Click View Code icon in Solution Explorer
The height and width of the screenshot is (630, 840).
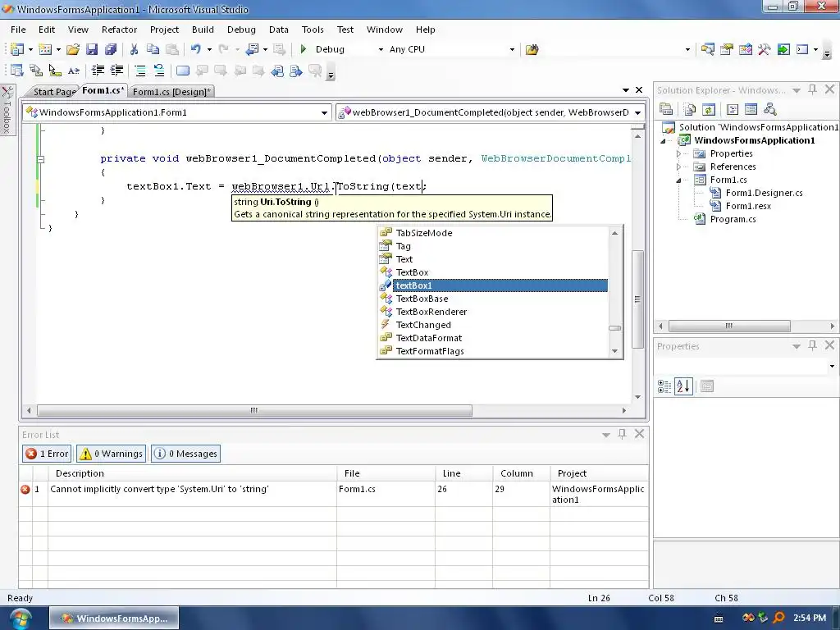coord(733,109)
